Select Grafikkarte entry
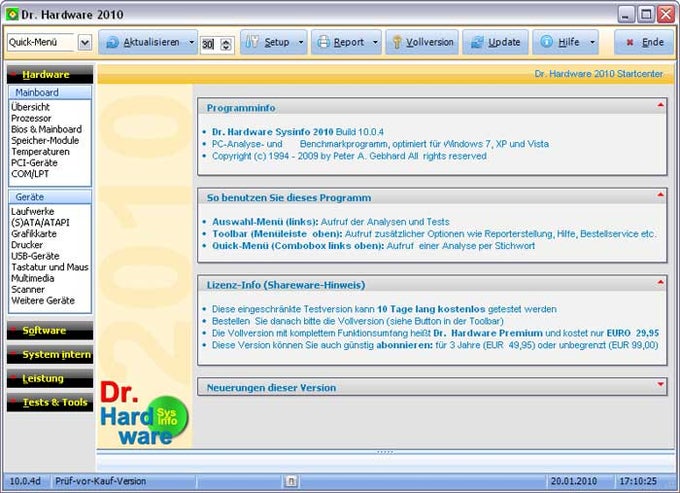This screenshot has height=493, width=680. coord(34,234)
